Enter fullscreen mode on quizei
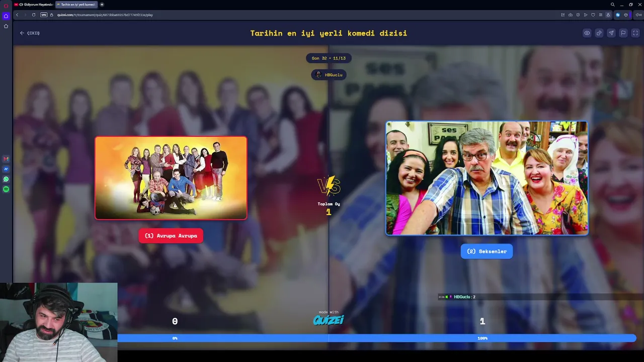 click(x=635, y=33)
